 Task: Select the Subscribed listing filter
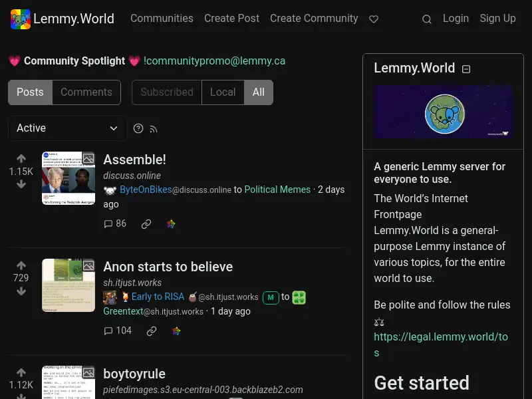167,92
